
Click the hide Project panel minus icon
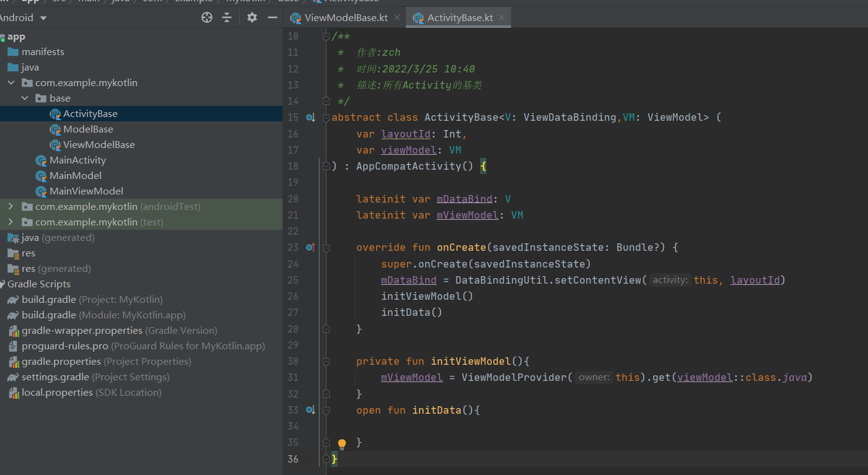coord(273,17)
